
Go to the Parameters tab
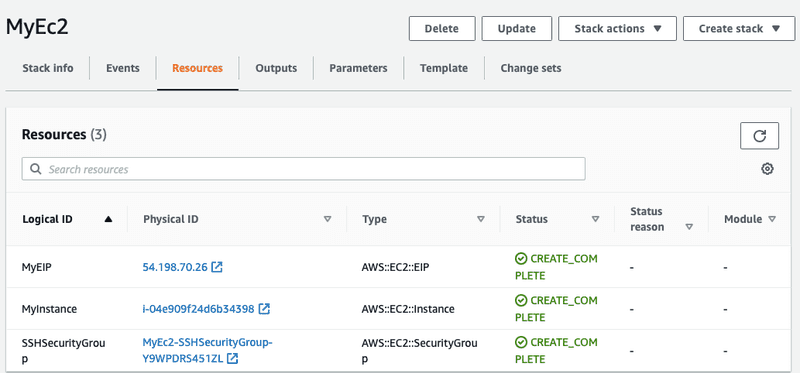[x=358, y=68]
